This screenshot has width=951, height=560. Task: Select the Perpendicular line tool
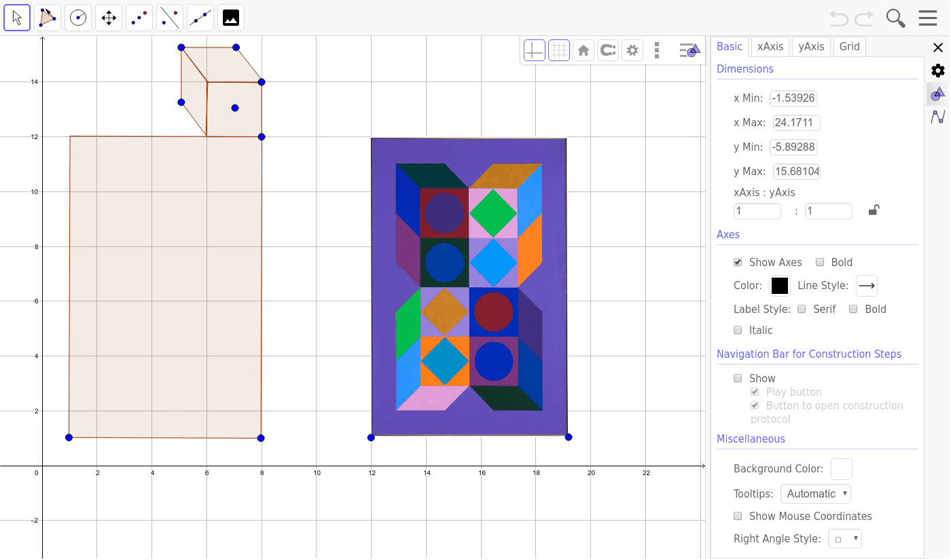click(x=170, y=18)
